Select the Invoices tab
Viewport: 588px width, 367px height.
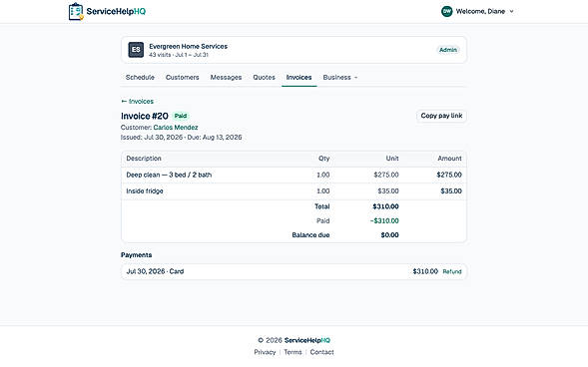298,77
